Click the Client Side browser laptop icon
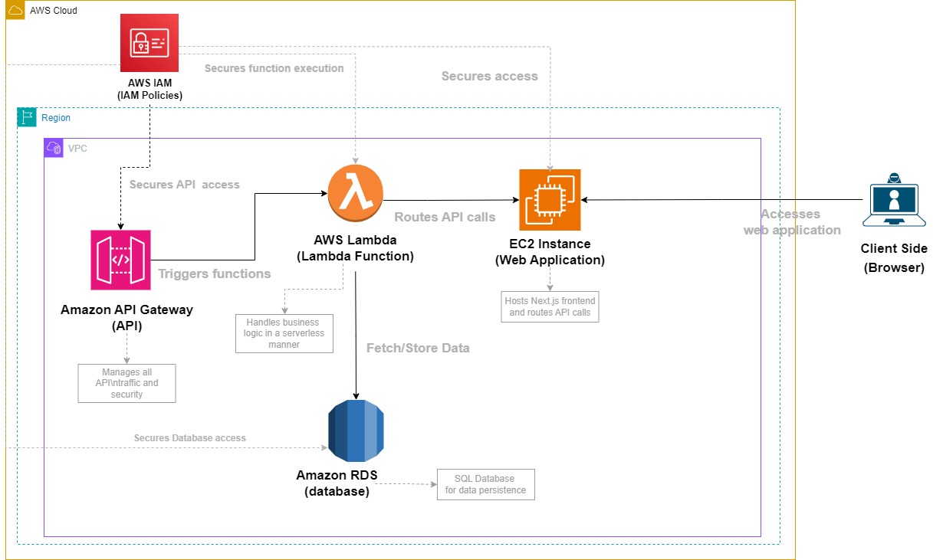 (894, 201)
